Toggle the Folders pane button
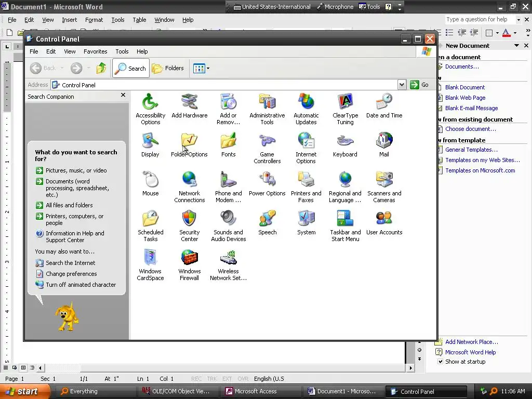The width and height of the screenshot is (532, 399). click(168, 68)
